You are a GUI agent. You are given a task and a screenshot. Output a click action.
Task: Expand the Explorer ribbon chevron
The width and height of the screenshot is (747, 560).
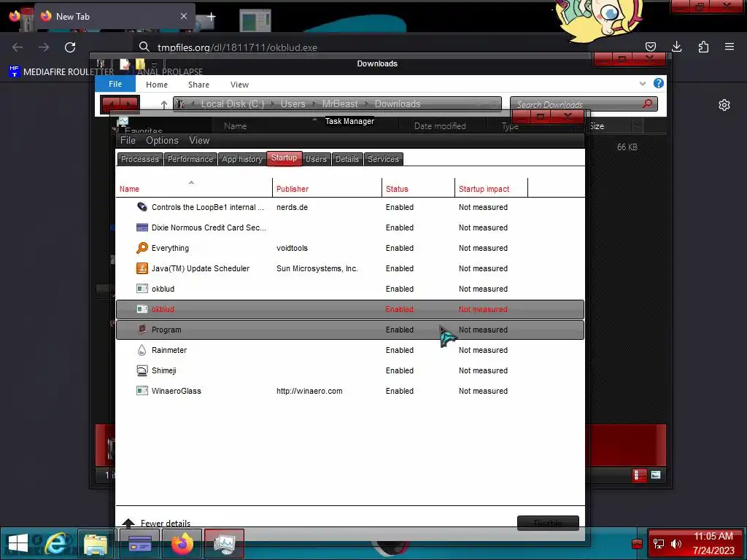643,84
